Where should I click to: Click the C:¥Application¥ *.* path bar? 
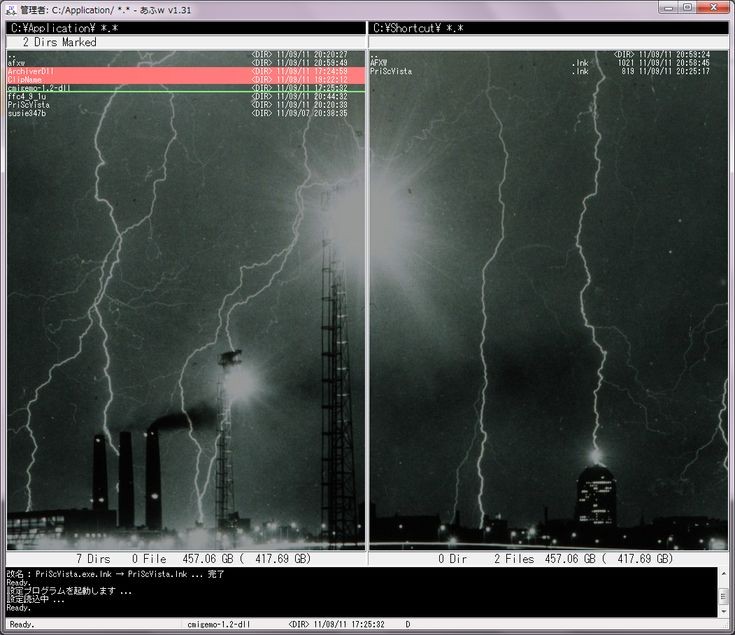186,28
